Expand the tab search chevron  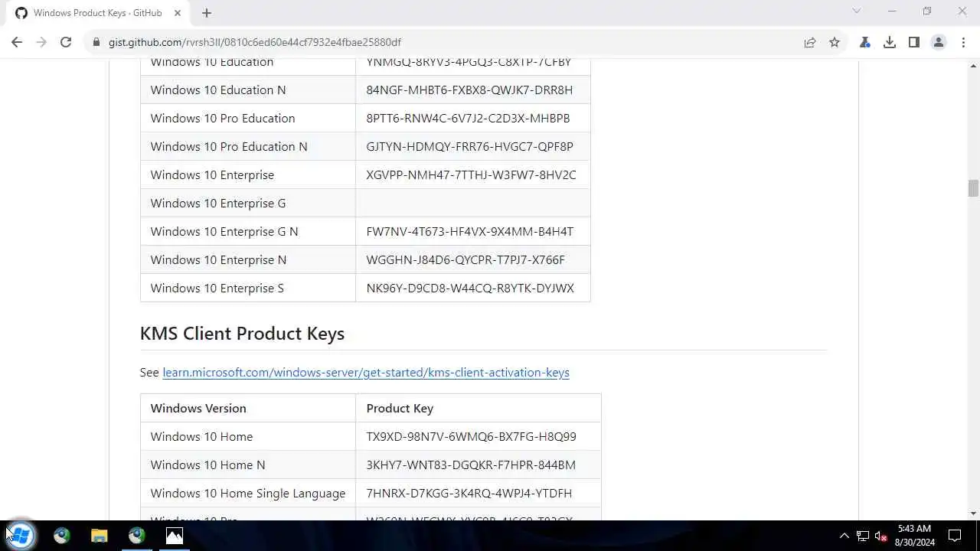(857, 11)
